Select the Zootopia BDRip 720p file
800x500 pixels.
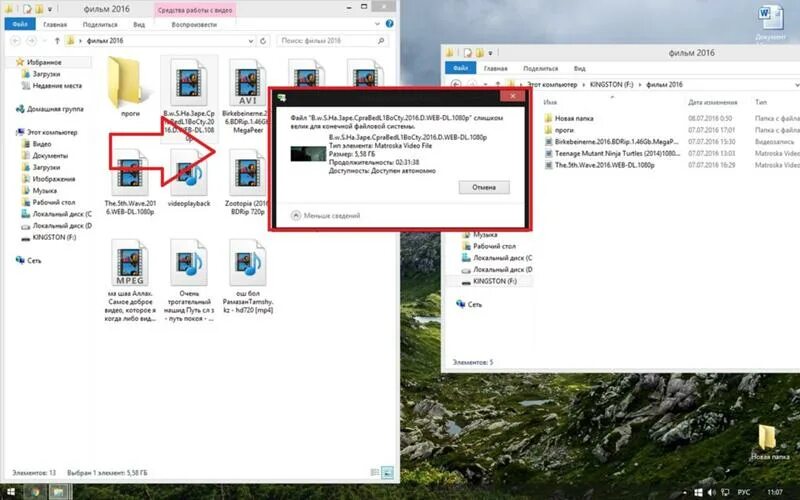click(247, 173)
